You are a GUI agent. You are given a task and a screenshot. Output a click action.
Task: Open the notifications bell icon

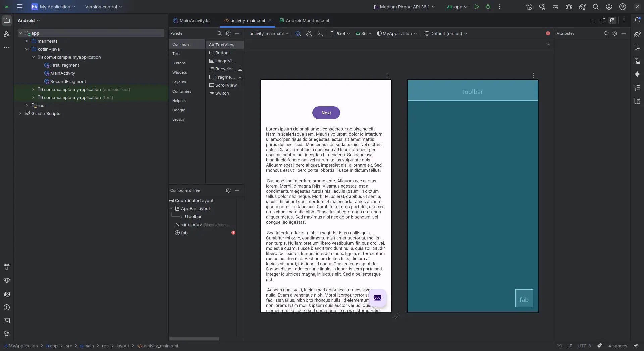click(638, 20)
